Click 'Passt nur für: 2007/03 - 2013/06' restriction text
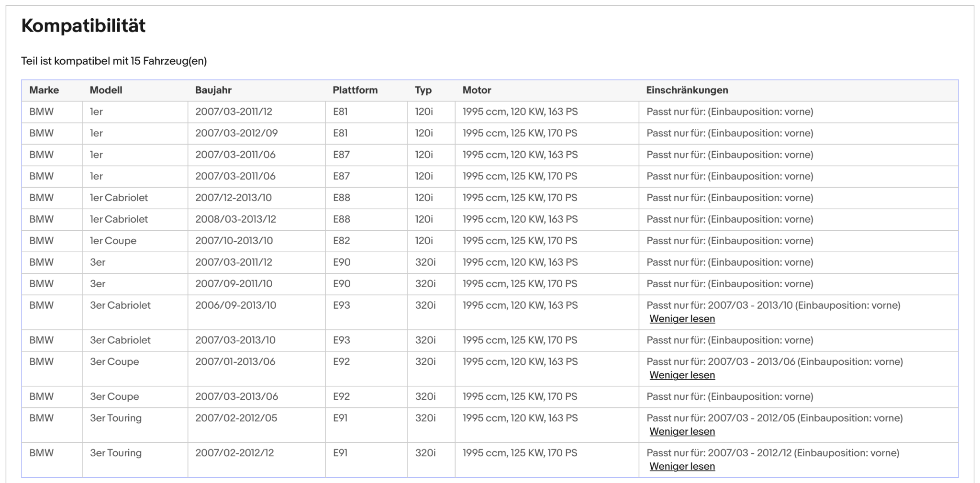Image resolution: width=980 pixels, height=483 pixels. pos(775,362)
